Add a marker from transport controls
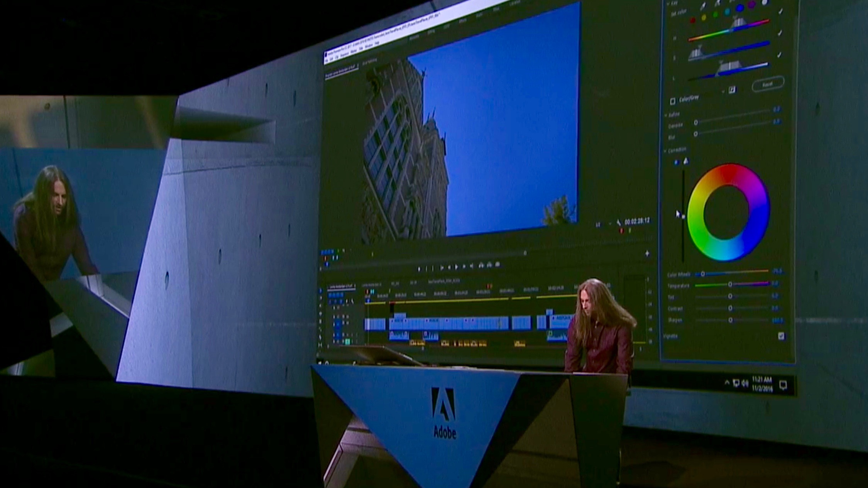 click(x=420, y=269)
